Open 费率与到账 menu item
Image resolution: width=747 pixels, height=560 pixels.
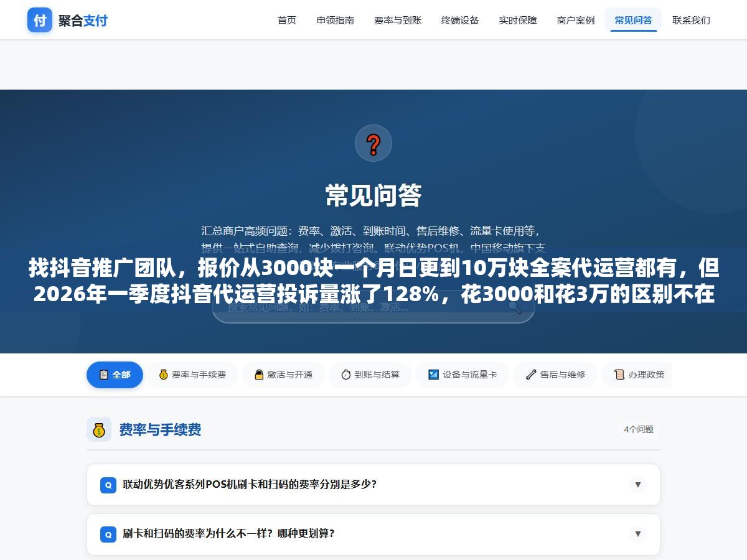[398, 20]
